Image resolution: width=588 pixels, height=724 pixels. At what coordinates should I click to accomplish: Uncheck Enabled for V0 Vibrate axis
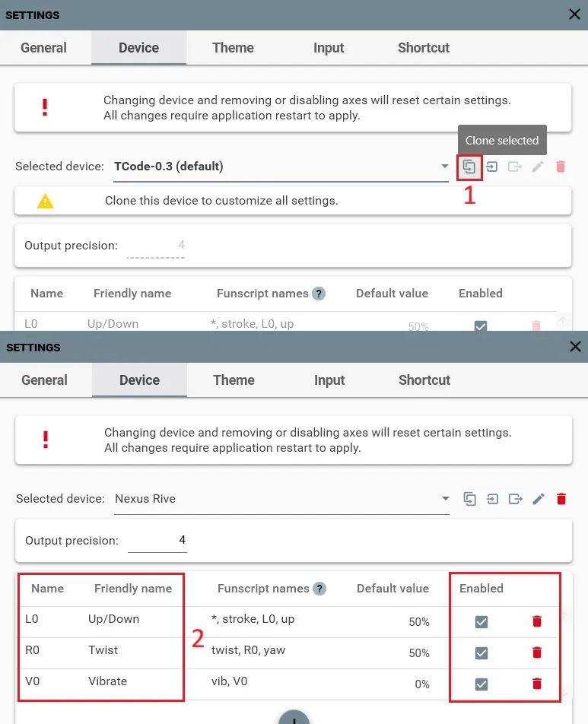(x=482, y=684)
